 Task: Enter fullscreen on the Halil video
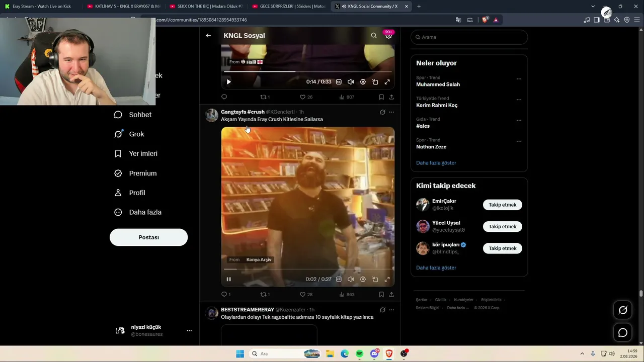coord(387,82)
